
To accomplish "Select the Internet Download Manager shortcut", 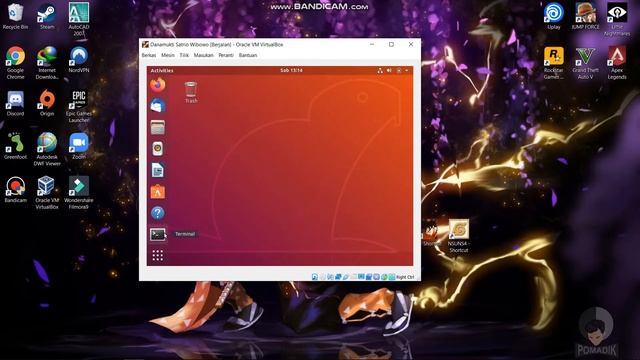I will click(47, 63).
